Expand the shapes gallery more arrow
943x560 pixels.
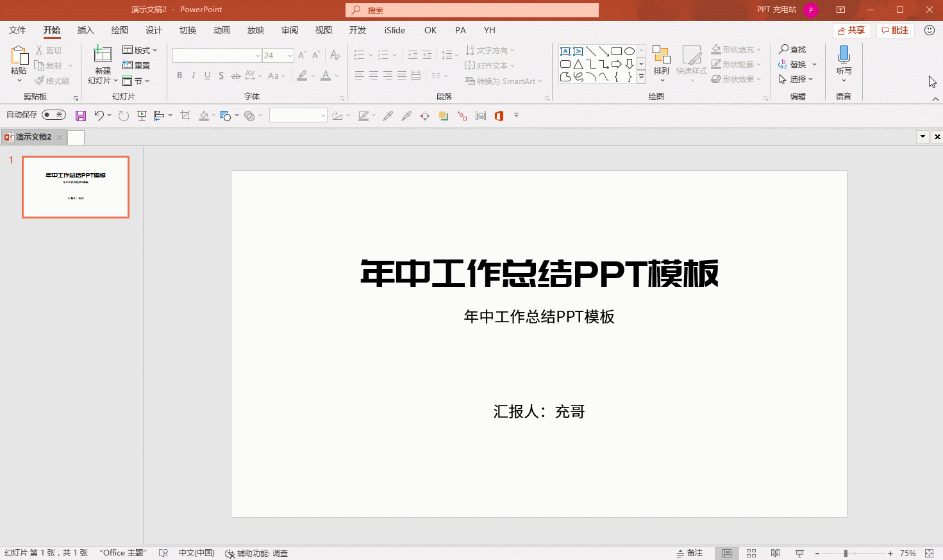[641, 77]
